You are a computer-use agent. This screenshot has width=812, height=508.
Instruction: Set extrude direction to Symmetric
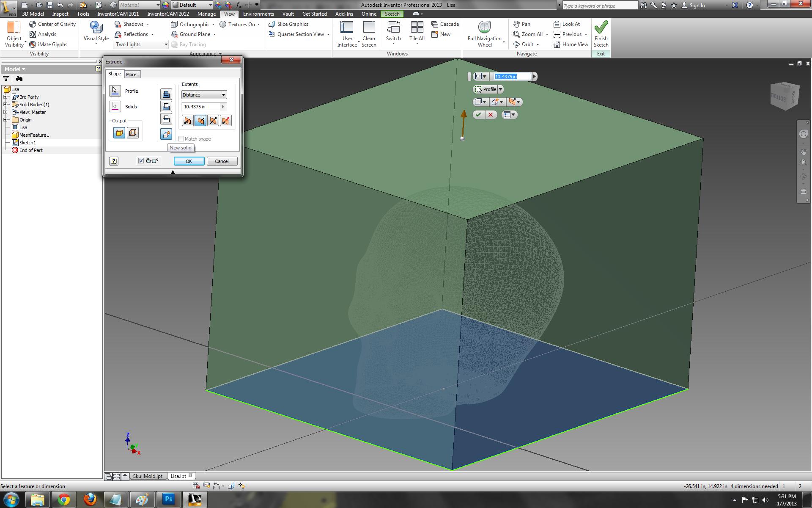coord(213,121)
